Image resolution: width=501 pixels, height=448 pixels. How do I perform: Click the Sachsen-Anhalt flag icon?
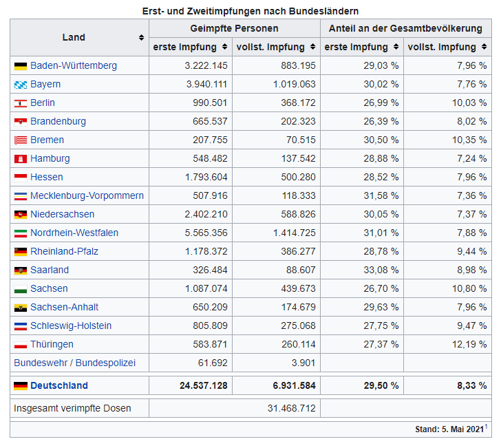(x=21, y=308)
